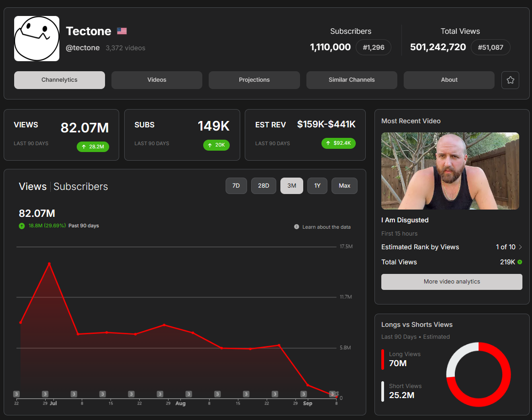Click the green $92.4K revenue change badge
532x420 pixels.
click(338, 143)
